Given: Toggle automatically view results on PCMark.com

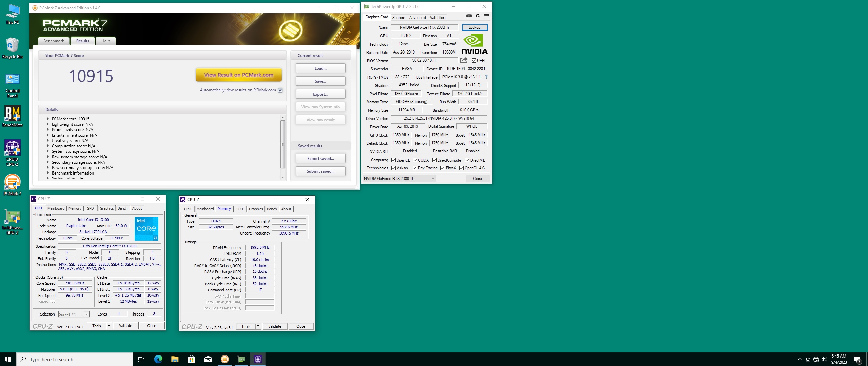Looking at the screenshot, I should 280,90.
